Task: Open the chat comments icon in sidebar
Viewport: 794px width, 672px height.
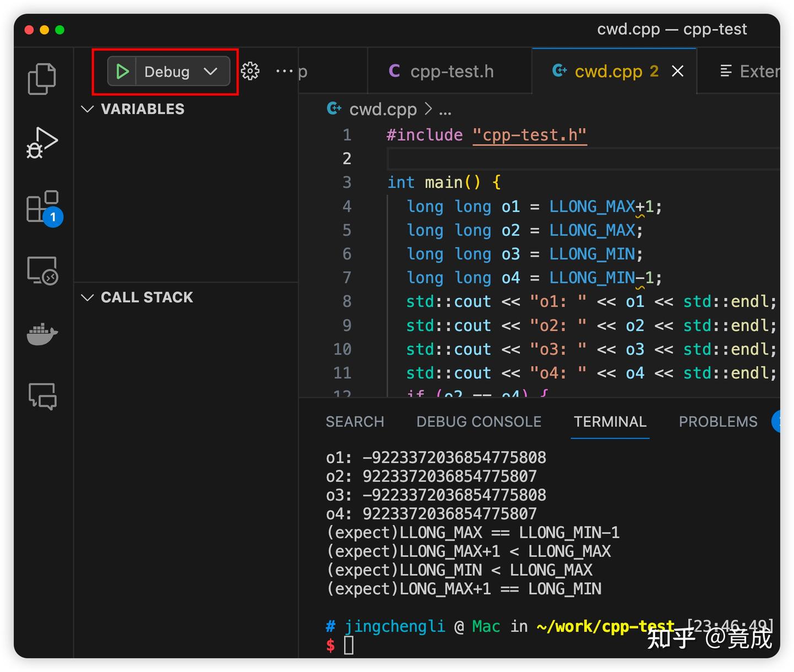Action: [x=42, y=396]
